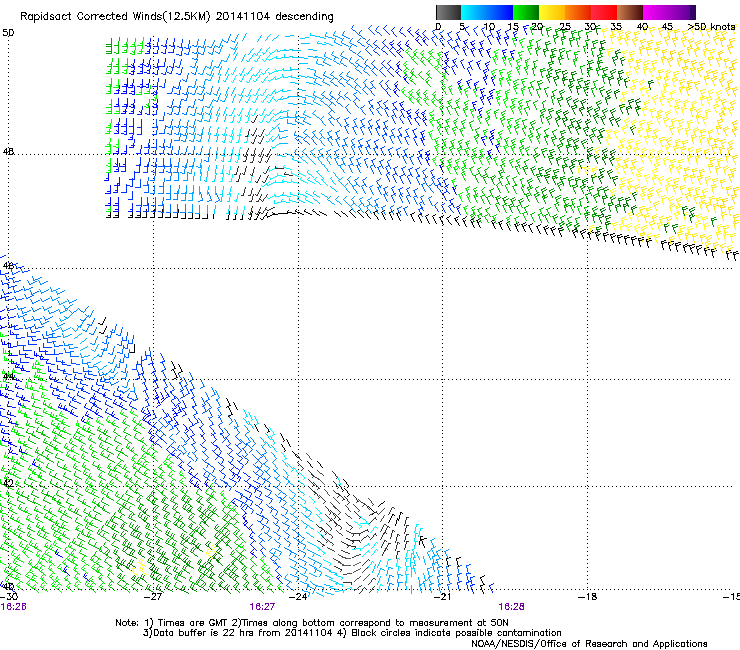
Task: Click the "NOAA/NESDIS/Office of Research and Applications" credit
Action: pos(589,644)
